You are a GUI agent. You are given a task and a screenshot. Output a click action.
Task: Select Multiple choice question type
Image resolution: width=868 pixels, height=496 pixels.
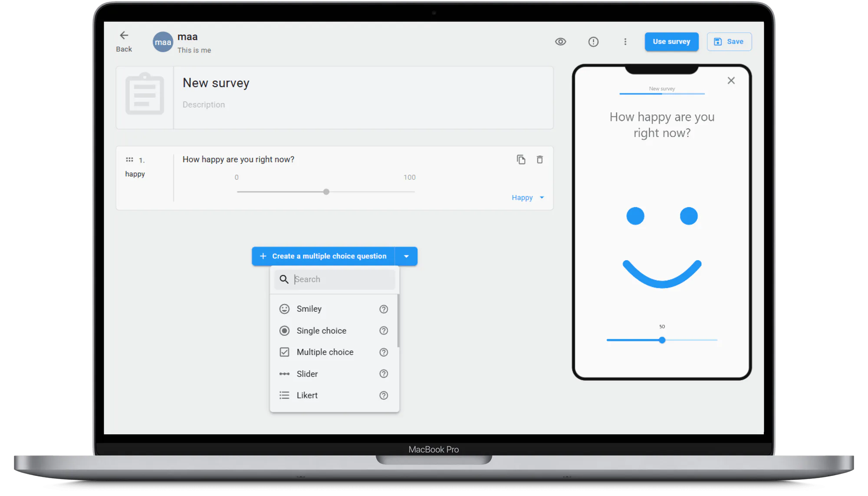(x=325, y=352)
